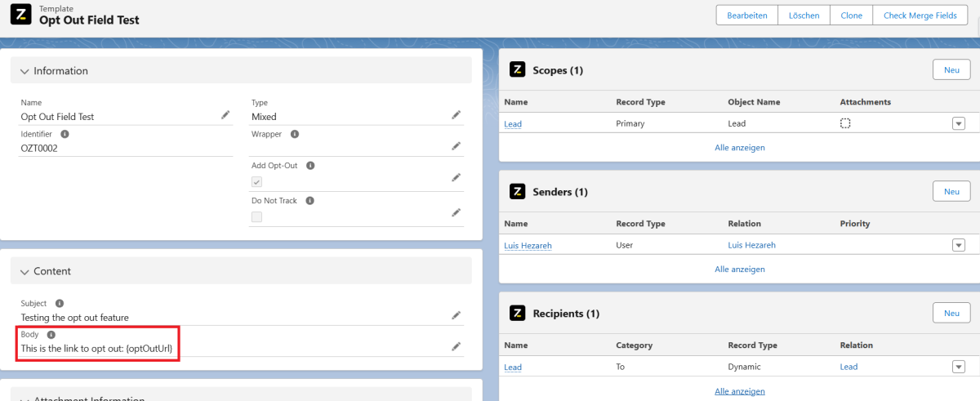Click Check Merge Fields button

pos(920,16)
